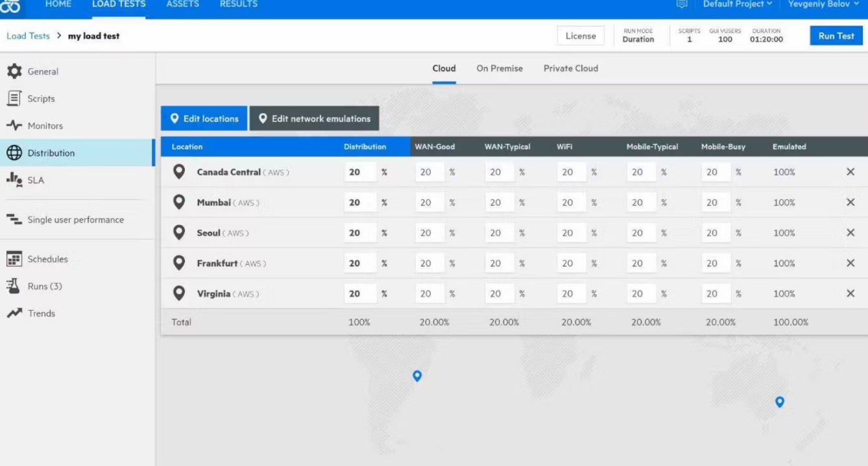This screenshot has height=466, width=868.
Task: Click the Virginia location pin icon
Action: [x=179, y=294]
